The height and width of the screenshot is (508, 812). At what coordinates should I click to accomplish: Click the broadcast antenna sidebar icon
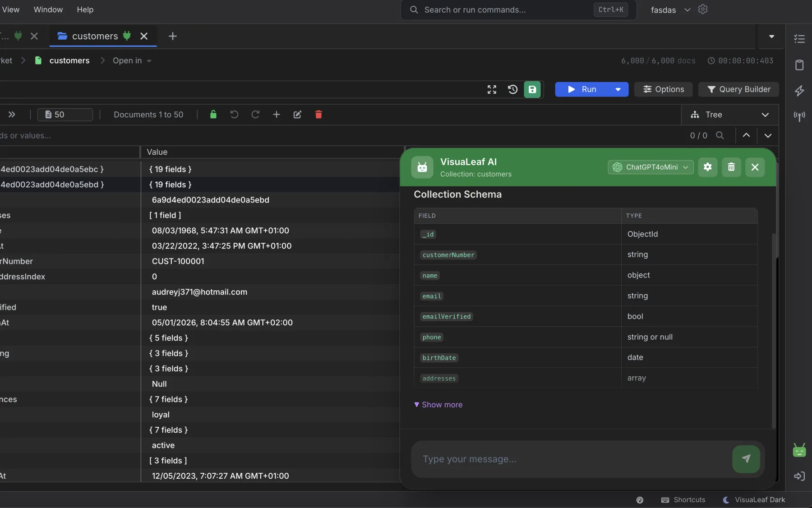[x=799, y=116]
